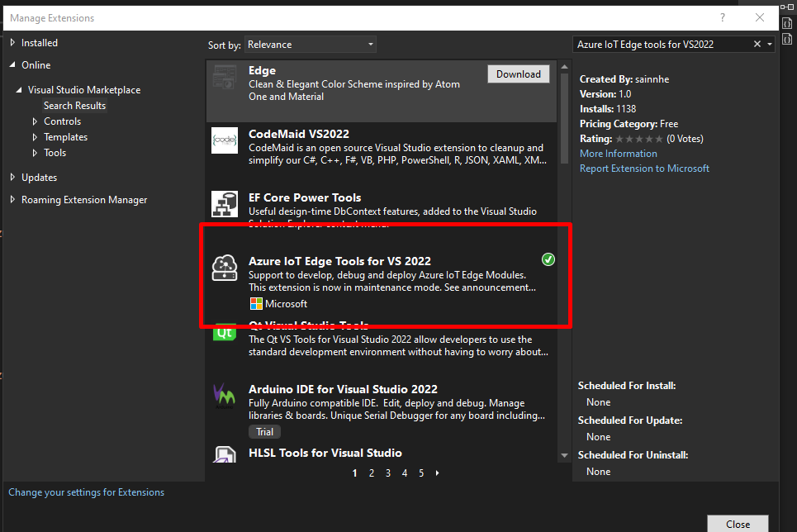Click the green installed checkmark on Azure IoT Edge Tools
The width and height of the screenshot is (797, 532).
click(548, 259)
